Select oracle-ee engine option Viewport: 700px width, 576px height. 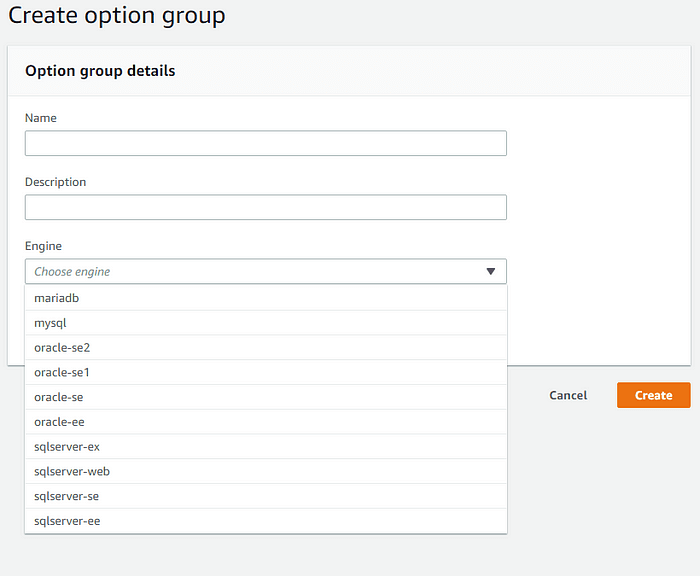point(266,422)
